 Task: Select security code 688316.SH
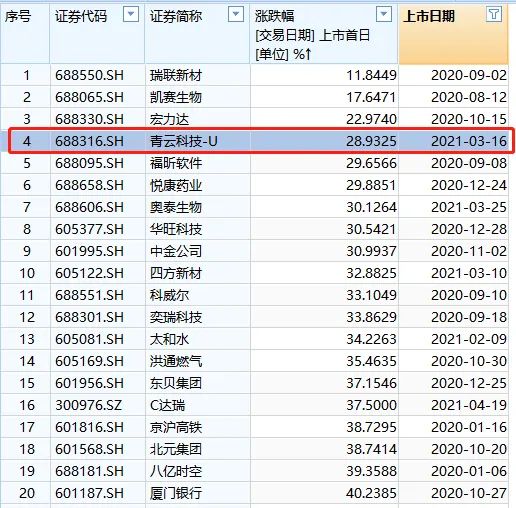coord(89,141)
